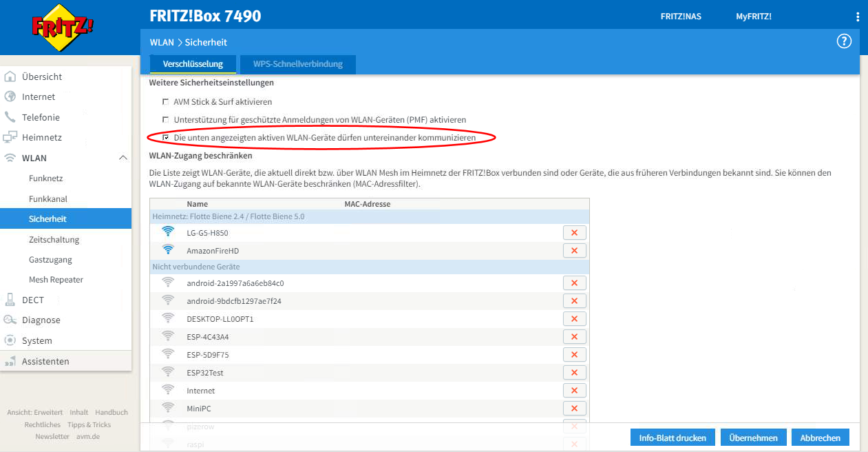
Task: Open Tipps & Tricks footer link
Action: 89,424
